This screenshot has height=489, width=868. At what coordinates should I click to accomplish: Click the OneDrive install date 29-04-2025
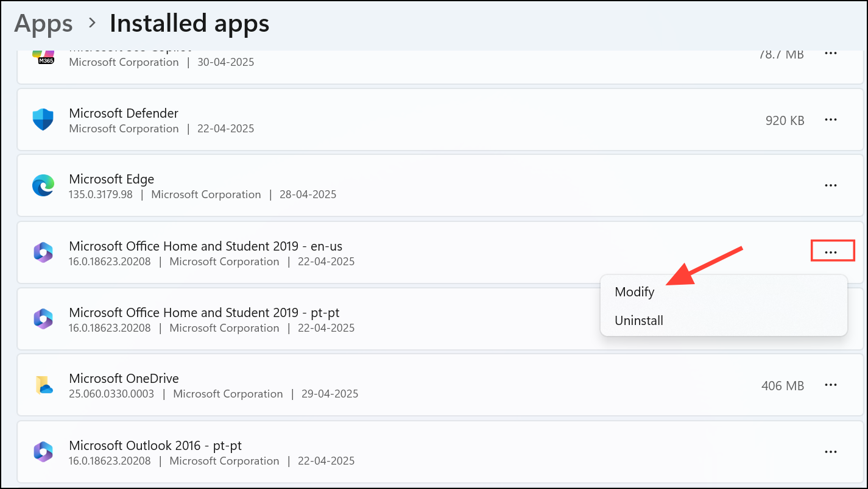[x=330, y=394]
